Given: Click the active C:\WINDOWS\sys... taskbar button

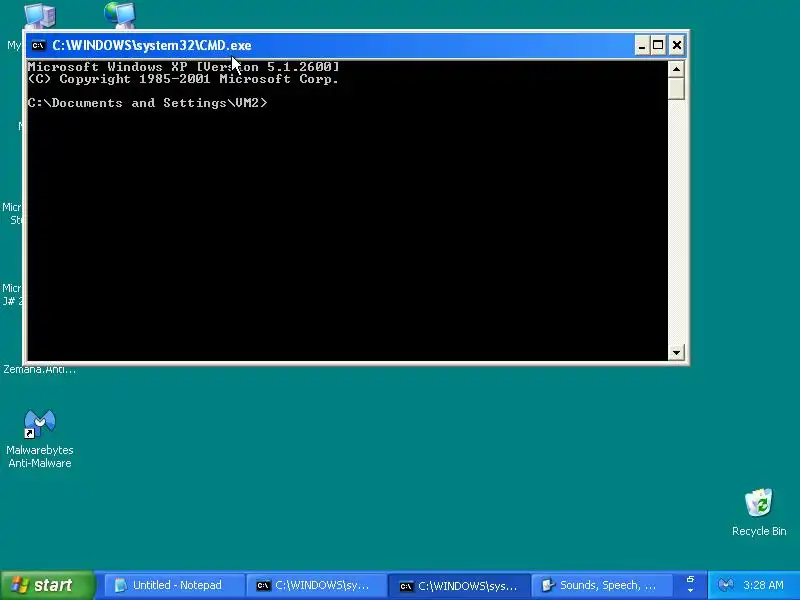Looking at the screenshot, I should (458, 585).
